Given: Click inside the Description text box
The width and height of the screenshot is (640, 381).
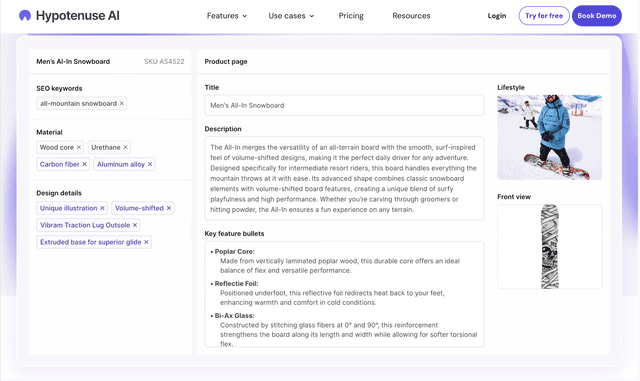Looking at the screenshot, I should [x=344, y=178].
